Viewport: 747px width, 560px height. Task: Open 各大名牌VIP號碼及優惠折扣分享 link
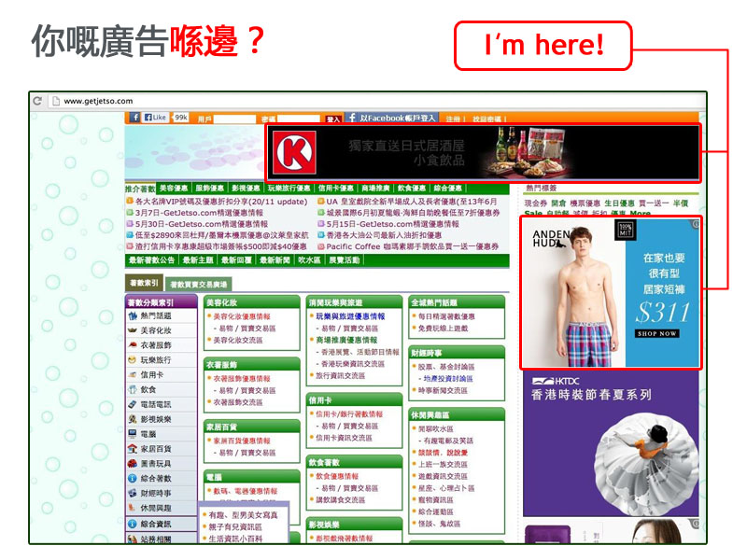click(221, 202)
